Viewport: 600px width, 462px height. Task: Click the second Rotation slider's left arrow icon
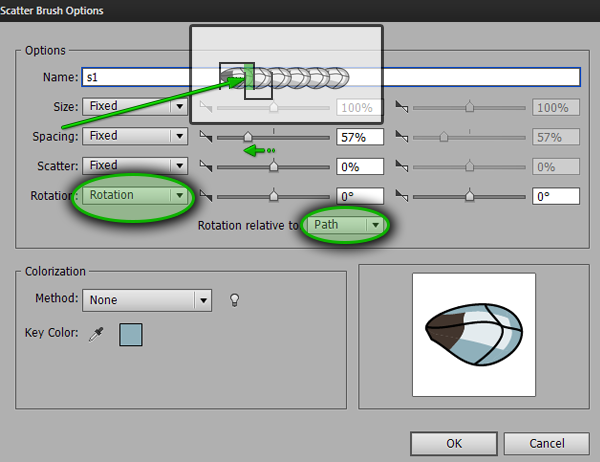point(402,196)
